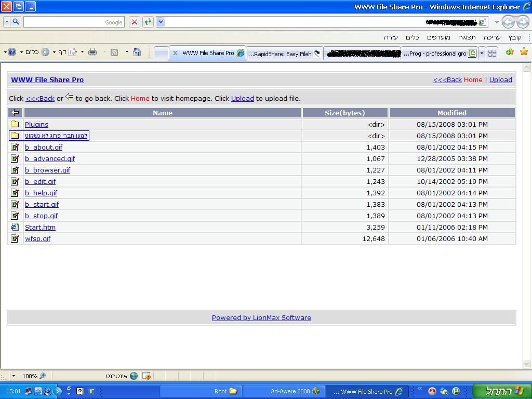Image resolution: width=532 pixels, height=399 pixels.
Task: Open the קובץ (File) menu
Action: 515,37
